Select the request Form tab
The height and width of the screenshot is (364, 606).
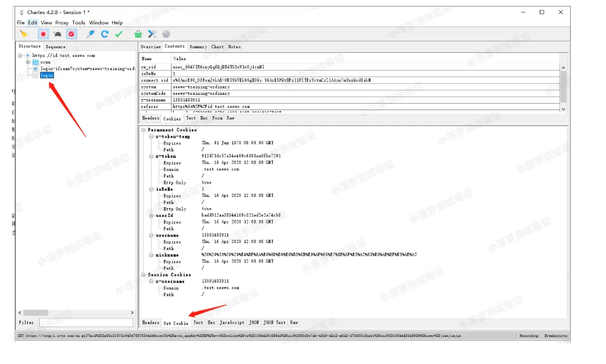click(217, 118)
